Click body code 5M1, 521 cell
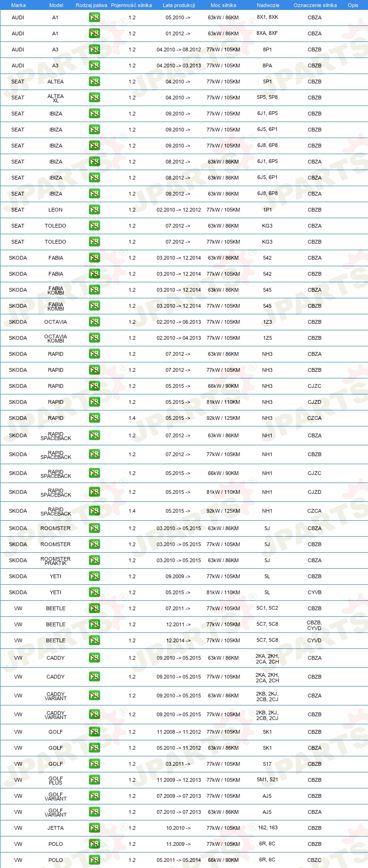 click(267, 780)
